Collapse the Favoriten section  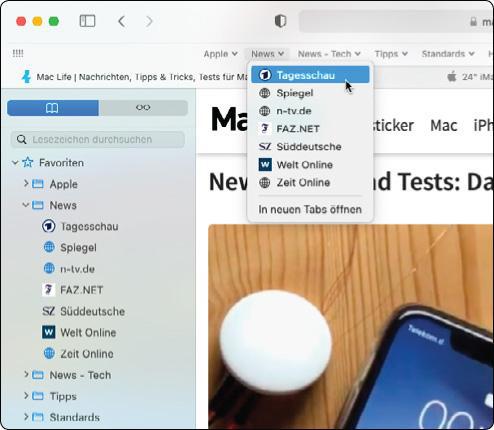tap(15, 163)
